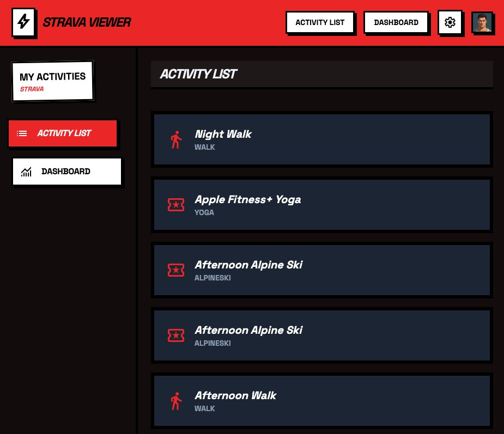Image resolution: width=504 pixels, height=434 pixels.
Task: Click the Activity List page heading
Action: click(198, 74)
